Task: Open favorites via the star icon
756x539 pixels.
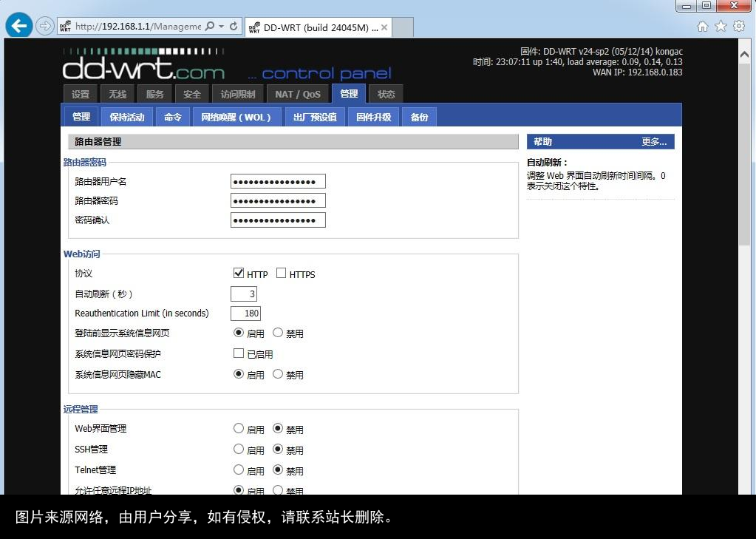Action: [x=719, y=25]
